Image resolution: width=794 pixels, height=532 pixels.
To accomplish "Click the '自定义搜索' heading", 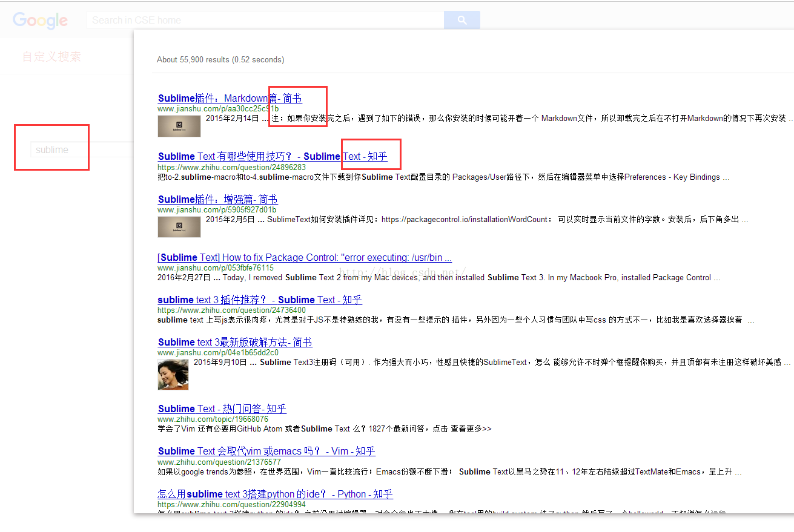I will coord(51,57).
